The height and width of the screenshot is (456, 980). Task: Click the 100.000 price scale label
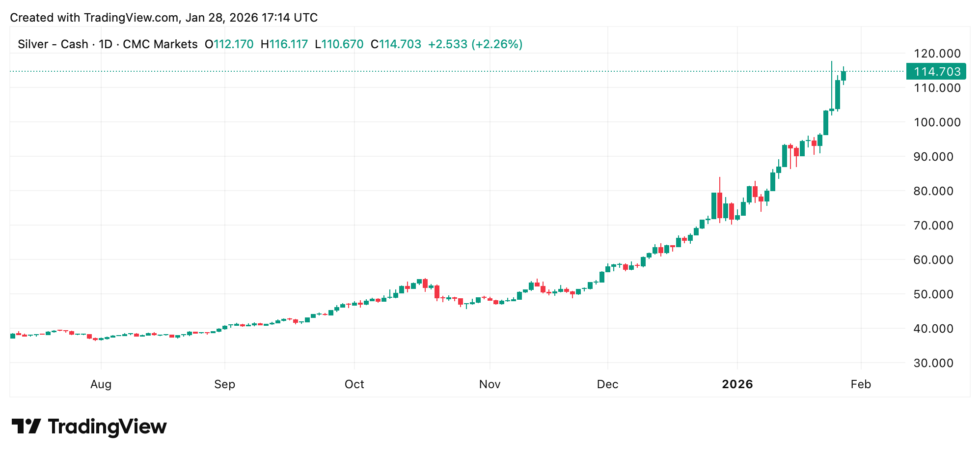[937, 122]
